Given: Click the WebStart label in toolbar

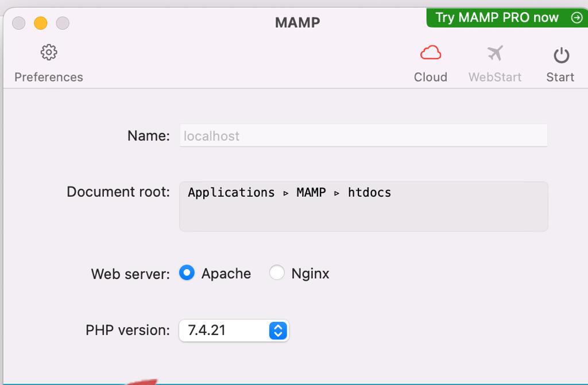Looking at the screenshot, I should pos(495,77).
